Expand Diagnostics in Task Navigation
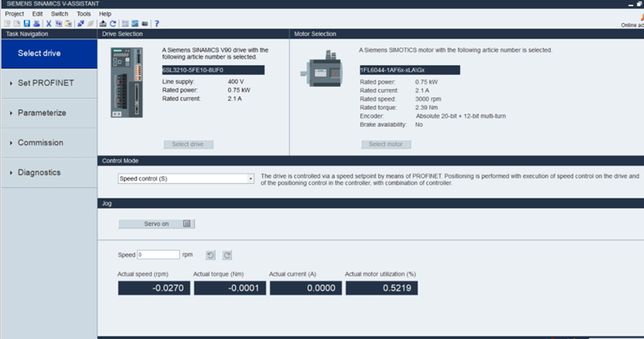Viewport: 644px width, 339px height. [49, 173]
